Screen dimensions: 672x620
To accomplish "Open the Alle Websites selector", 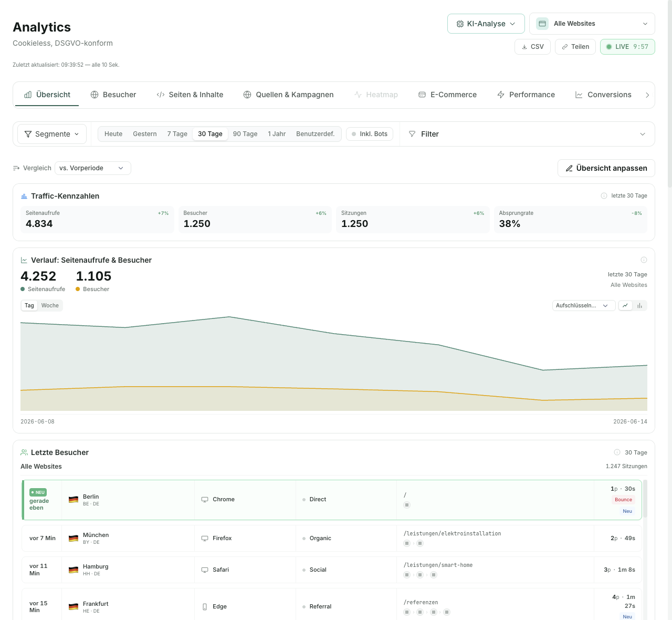I will click(592, 24).
